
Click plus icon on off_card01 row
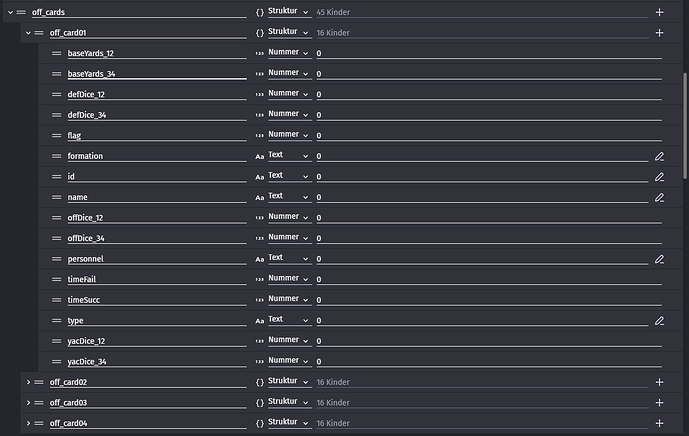tap(659, 33)
